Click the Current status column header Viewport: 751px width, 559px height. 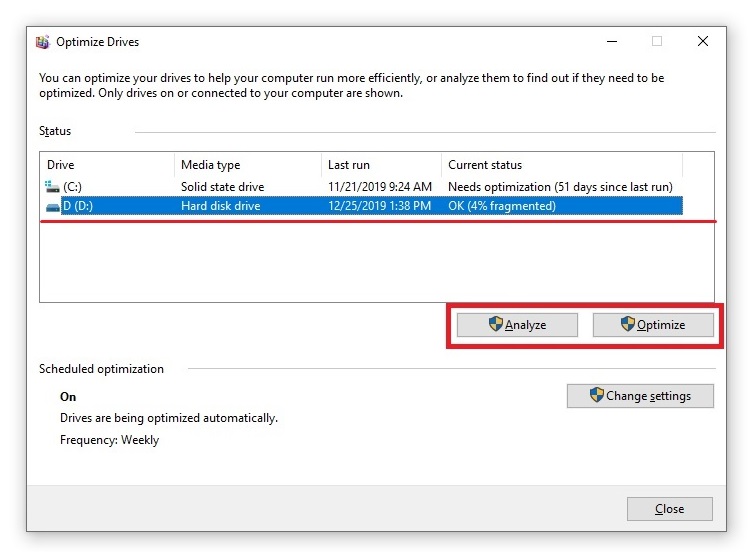click(560, 165)
